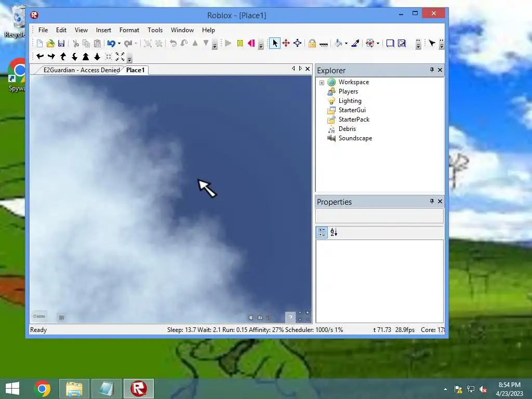
Task: Open a file with the folder icon
Action: point(50,44)
